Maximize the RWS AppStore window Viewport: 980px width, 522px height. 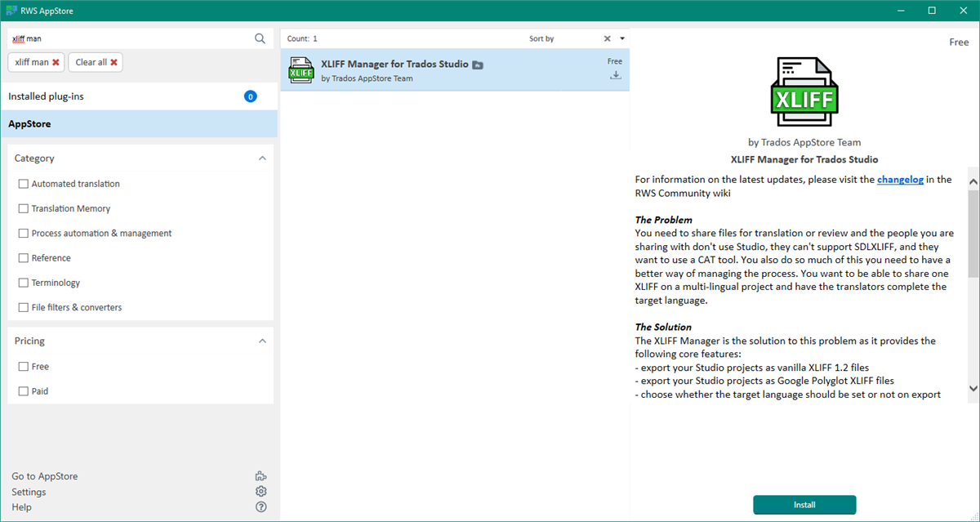[932, 11]
